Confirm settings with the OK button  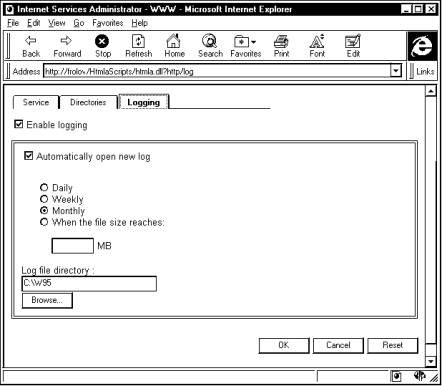pos(284,345)
